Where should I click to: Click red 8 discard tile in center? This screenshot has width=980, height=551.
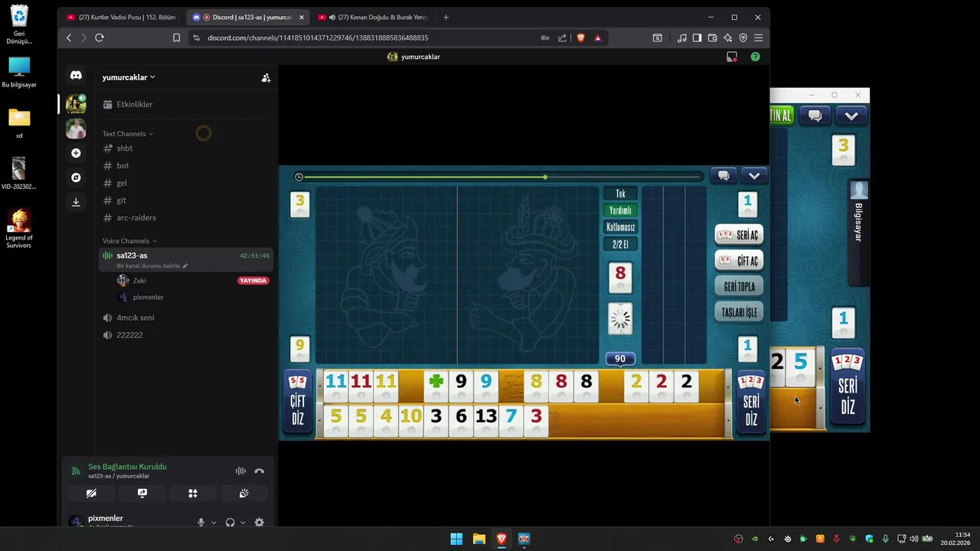pyautogui.click(x=620, y=277)
